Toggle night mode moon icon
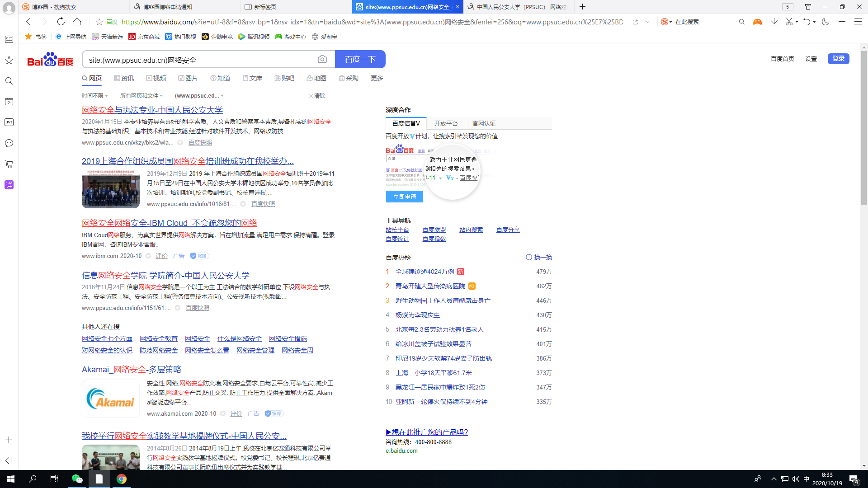 click(825, 22)
